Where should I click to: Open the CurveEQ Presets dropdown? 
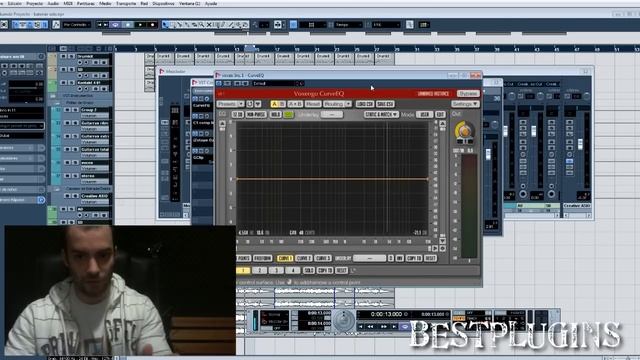click(x=230, y=104)
